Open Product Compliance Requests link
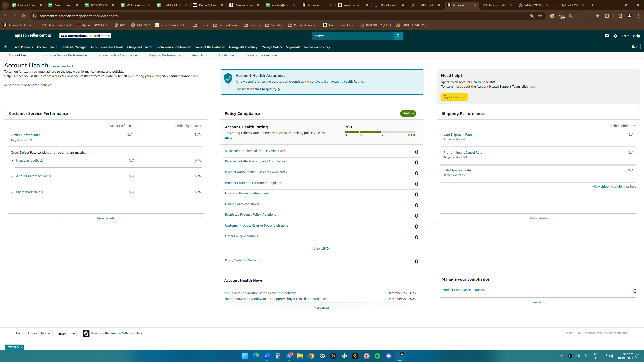This screenshot has height=362, width=644. point(463,290)
